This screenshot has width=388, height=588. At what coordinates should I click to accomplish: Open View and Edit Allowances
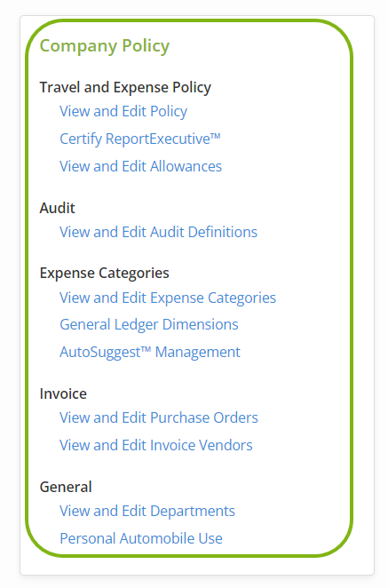(140, 166)
